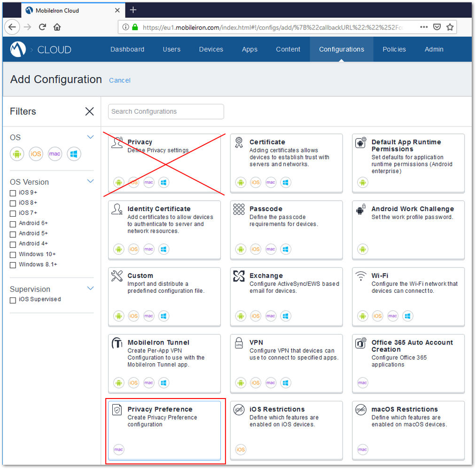The height and width of the screenshot is (469, 476).
Task: Enable the Android 6+ filter
Action: (x=13, y=224)
